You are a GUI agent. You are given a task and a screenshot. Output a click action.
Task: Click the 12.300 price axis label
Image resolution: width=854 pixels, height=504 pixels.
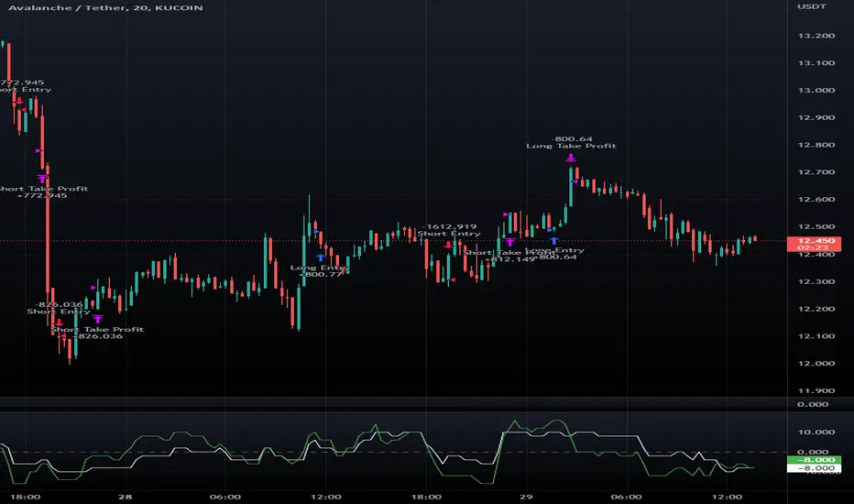coord(816,281)
